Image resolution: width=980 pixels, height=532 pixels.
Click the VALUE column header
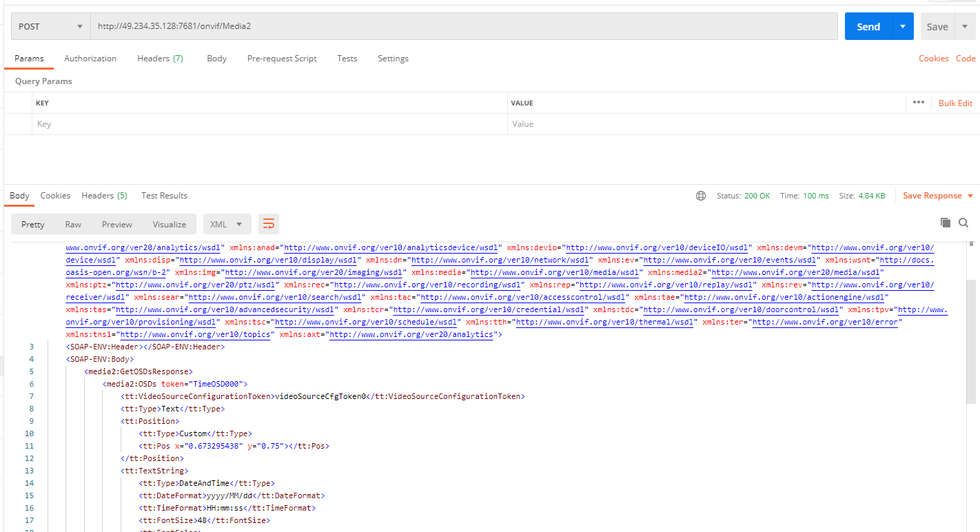pos(522,103)
